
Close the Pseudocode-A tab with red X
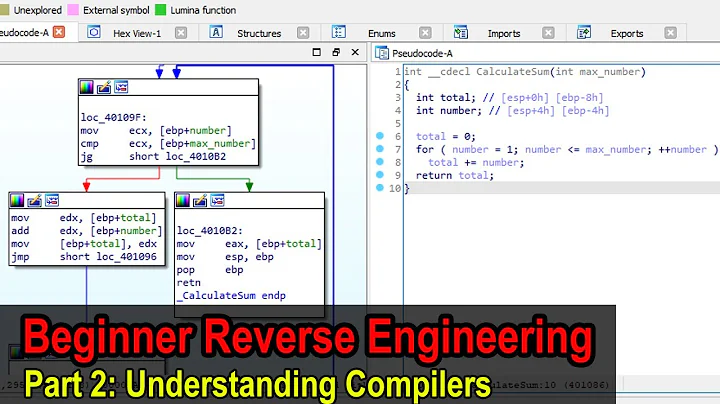59,32
